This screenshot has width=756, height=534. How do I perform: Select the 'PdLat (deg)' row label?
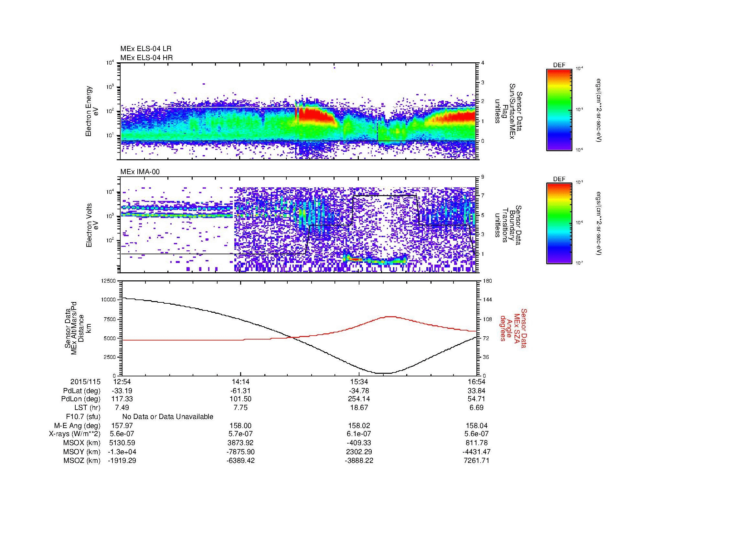[82, 391]
